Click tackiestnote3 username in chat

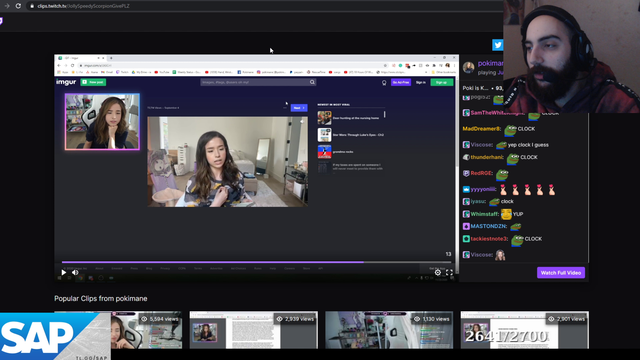tap(489, 239)
